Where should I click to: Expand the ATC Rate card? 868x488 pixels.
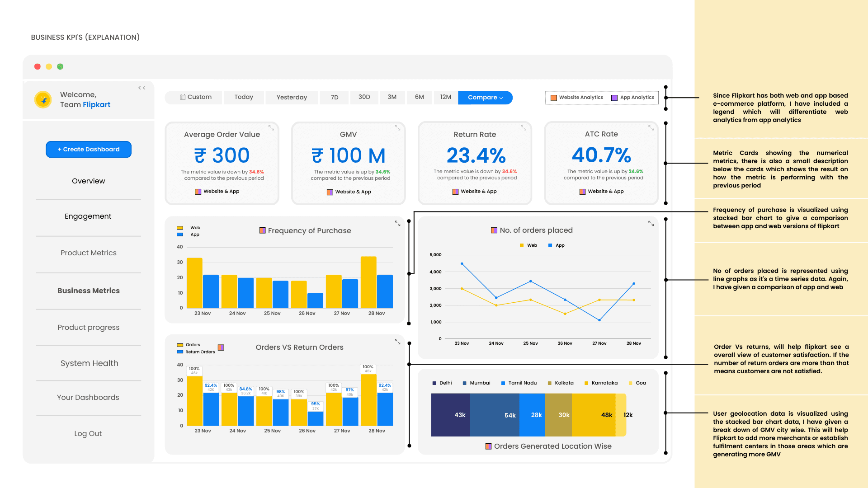pyautogui.click(x=651, y=128)
